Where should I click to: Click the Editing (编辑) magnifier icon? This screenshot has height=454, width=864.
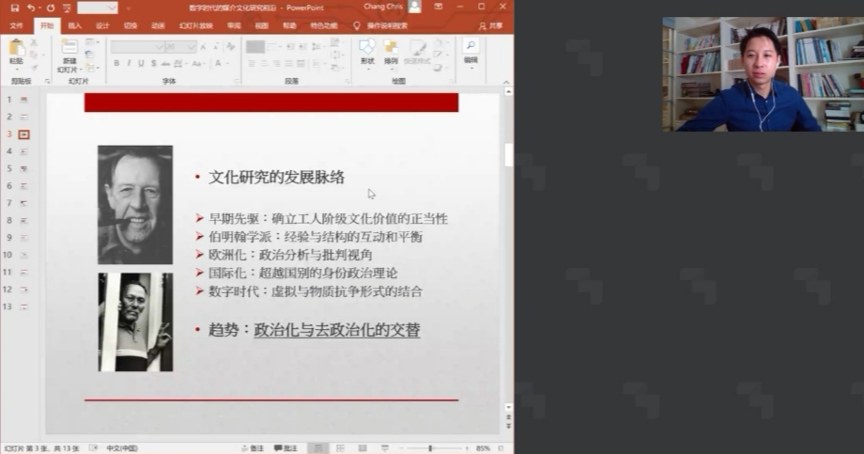pos(470,50)
